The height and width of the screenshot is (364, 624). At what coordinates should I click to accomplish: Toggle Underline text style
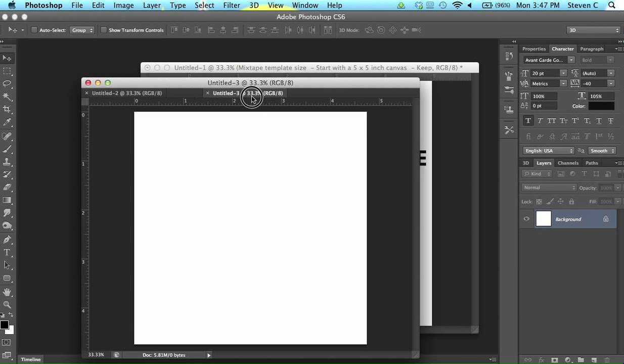click(x=599, y=121)
